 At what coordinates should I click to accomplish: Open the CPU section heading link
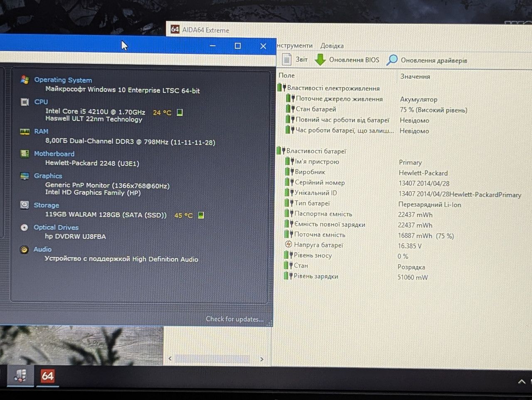click(x=41, y=102)
